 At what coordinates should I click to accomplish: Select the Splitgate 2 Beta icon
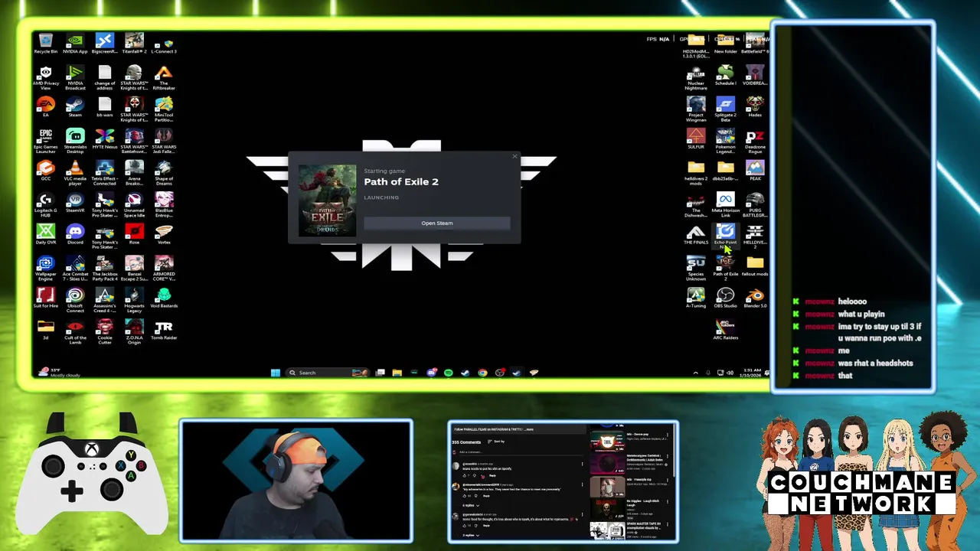[x=725, y=109]
